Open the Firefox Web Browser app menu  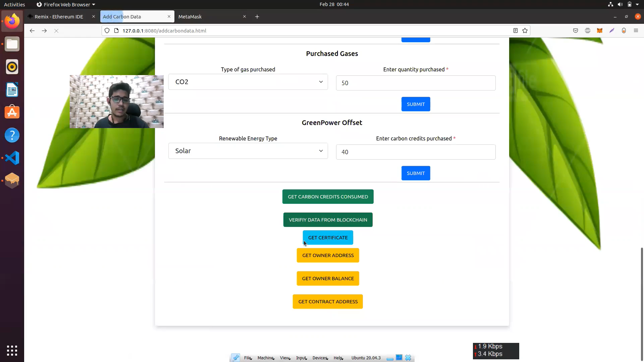66,4
